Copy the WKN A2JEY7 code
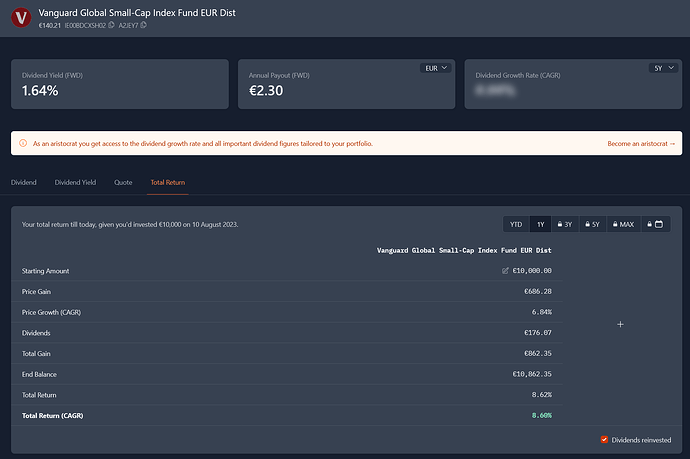The width and height of the screenshot is (690, 459). (x=143, y=25)
